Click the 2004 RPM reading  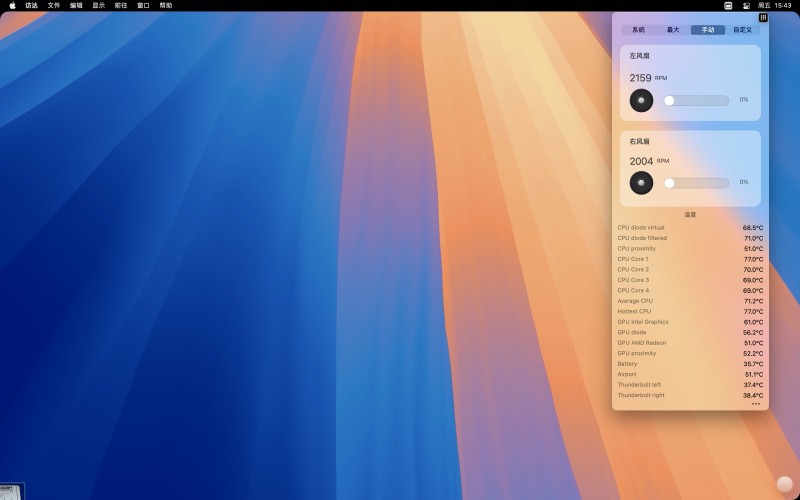point(649,161)
